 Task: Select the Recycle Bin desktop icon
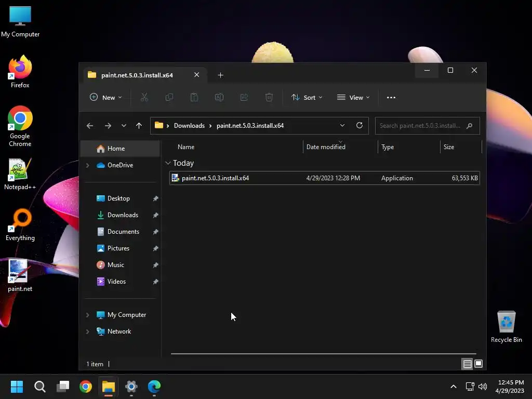tap(506, 327)
